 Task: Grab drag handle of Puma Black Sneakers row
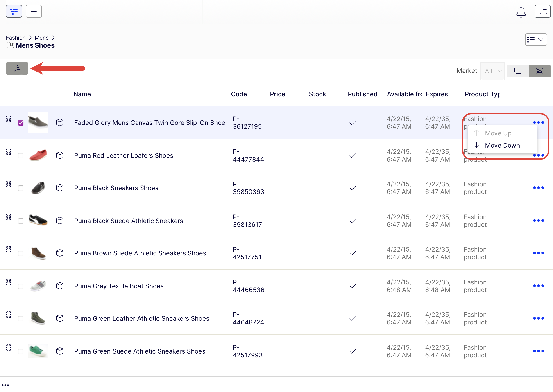[x=9, y=184]
